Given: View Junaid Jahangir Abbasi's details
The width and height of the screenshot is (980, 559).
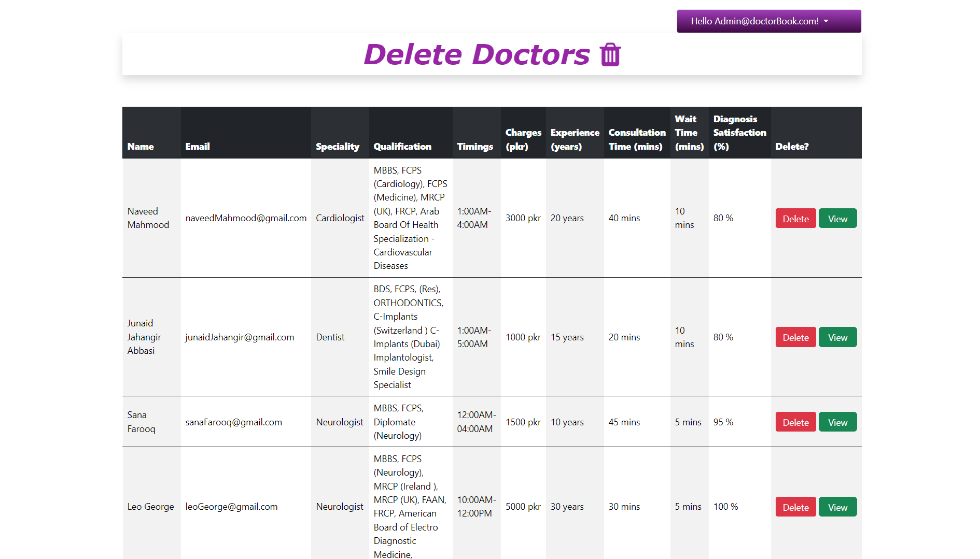Looking at the screenshot, I should pos(837,337).
